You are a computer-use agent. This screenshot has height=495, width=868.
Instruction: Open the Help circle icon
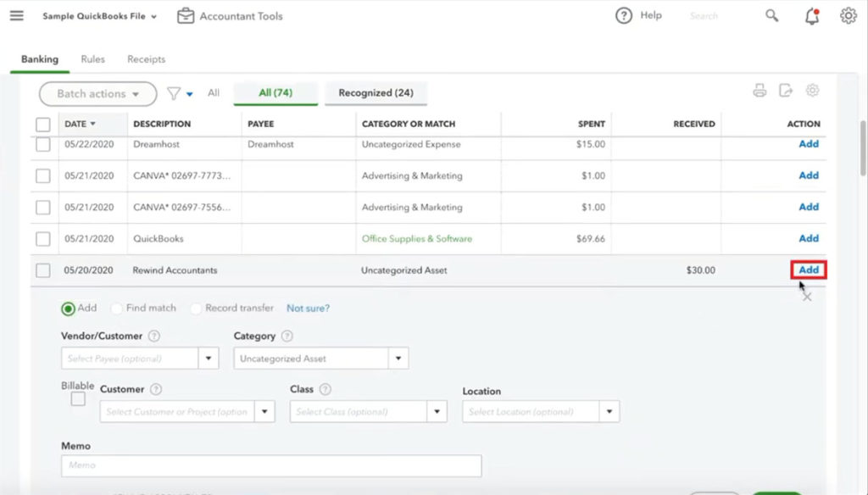coord(625,14)
